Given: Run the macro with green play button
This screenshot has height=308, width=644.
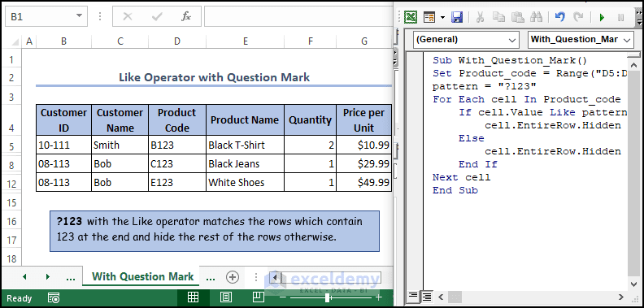Looking at the screenshot, I should (x=602, y=17).
